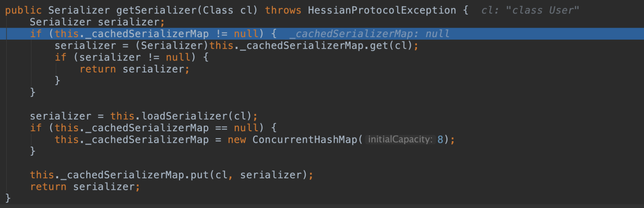The height and width of the screenshot is (208, 644).
Task: Click the 'if (serializer != null)' condition
Action: coord(132,57)
